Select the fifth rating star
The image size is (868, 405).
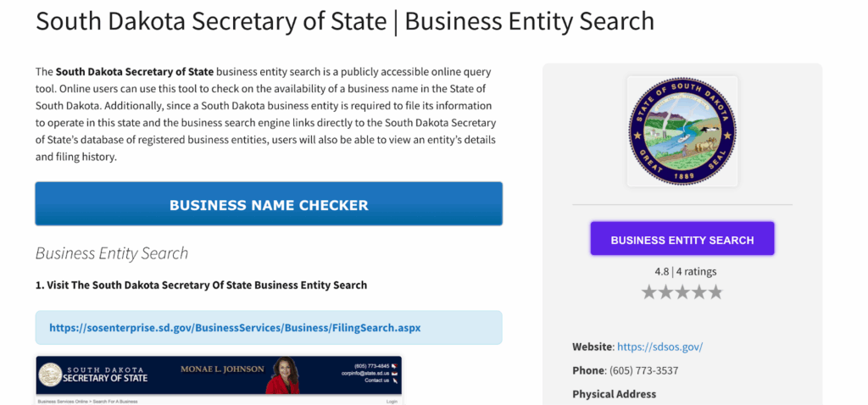715,292
